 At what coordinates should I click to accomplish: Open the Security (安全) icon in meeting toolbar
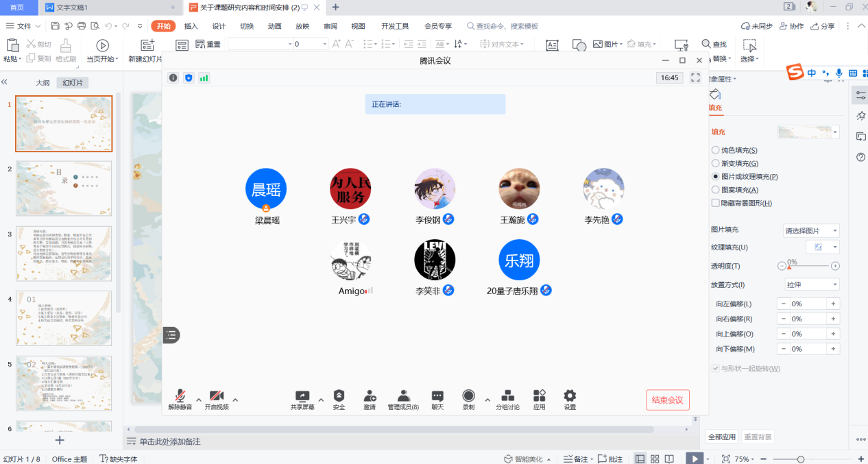[339, 397]
